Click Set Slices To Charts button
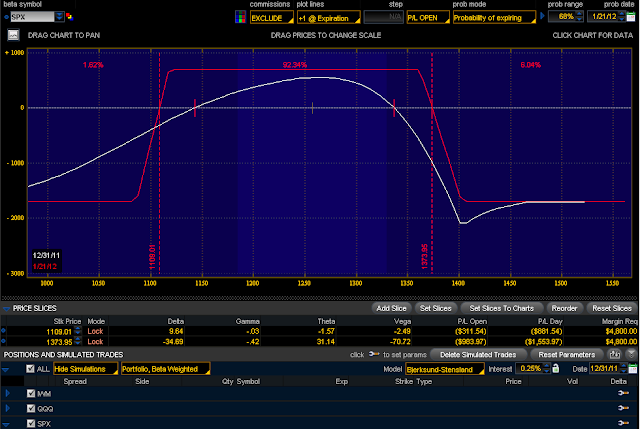 coord(501,308)
